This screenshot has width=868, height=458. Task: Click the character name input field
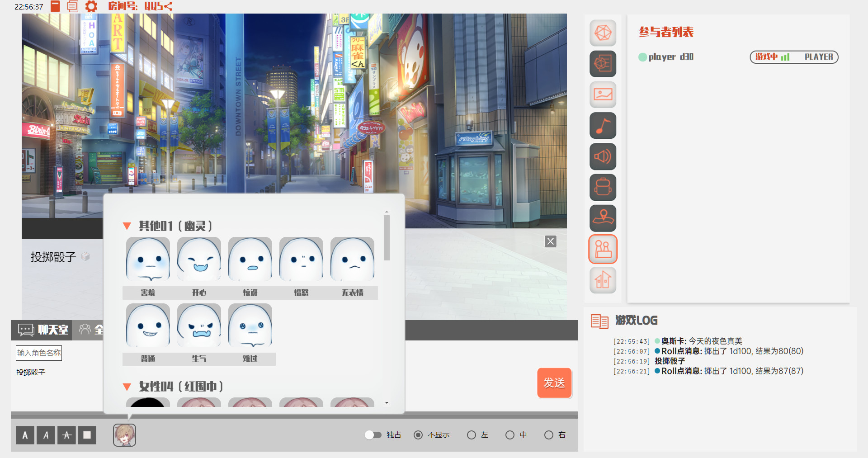39,353
